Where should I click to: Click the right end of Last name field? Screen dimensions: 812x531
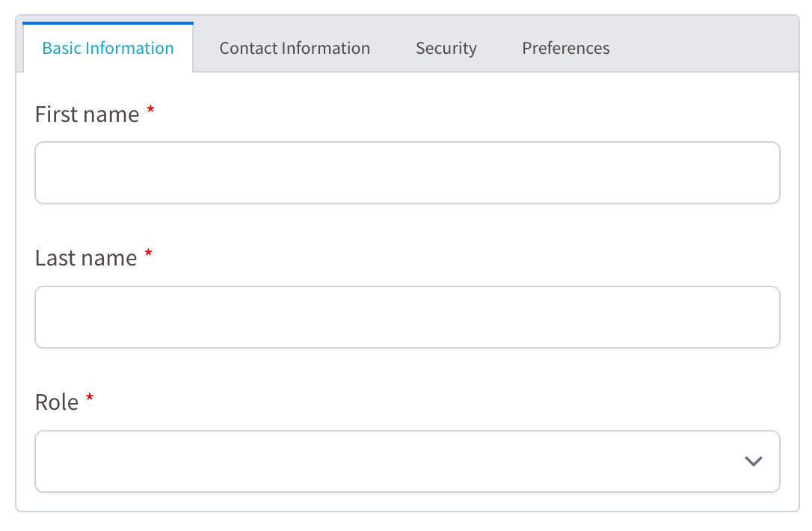tap(761, 316)
